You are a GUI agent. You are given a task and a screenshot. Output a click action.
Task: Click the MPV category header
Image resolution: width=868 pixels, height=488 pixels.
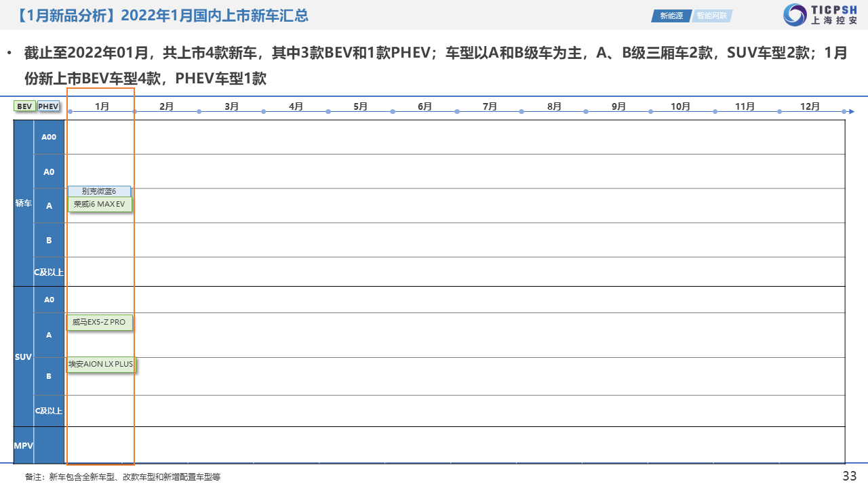coord(24,445)
